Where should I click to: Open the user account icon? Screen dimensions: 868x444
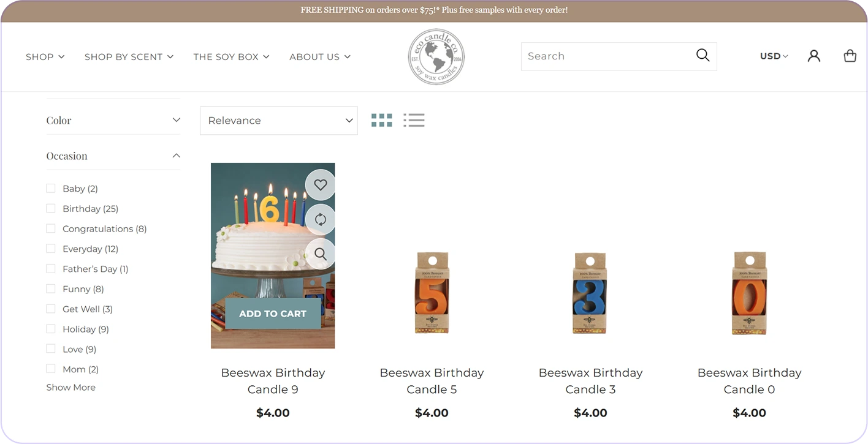[813, 56]
